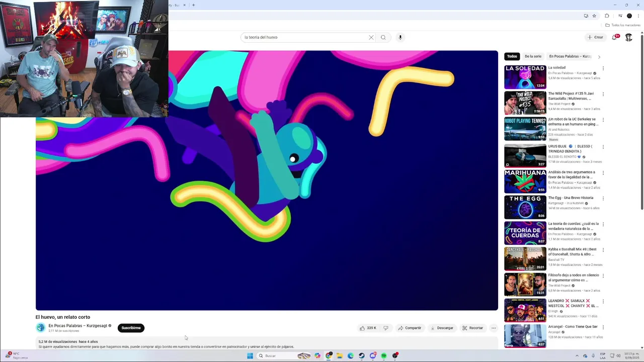
Task: Click the Crear button
Action: (595, 37)
